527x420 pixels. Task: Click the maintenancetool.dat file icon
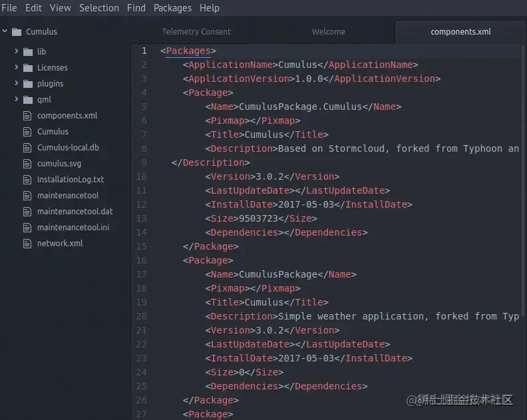(x=27, y=212)
